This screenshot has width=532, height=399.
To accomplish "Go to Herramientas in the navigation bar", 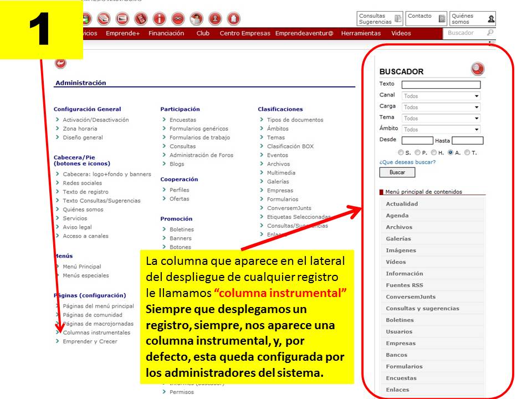I will coord(361,33).
